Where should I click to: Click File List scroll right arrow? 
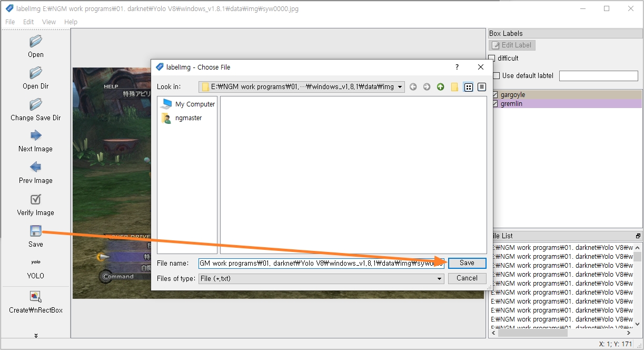[629, 333]
